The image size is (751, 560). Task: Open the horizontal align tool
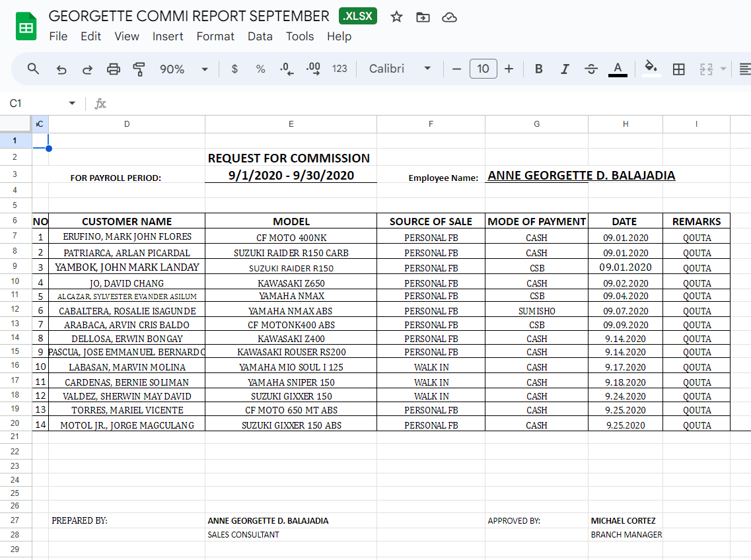[x=745, y=69]
